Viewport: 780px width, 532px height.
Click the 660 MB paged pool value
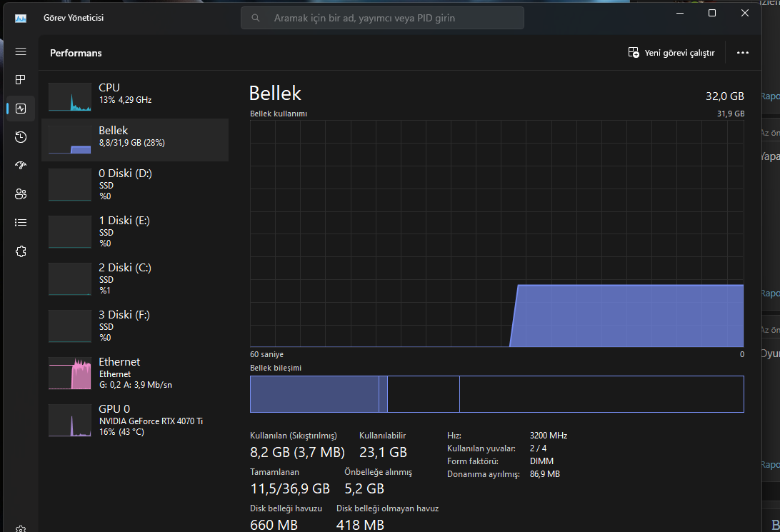[274, 525]
